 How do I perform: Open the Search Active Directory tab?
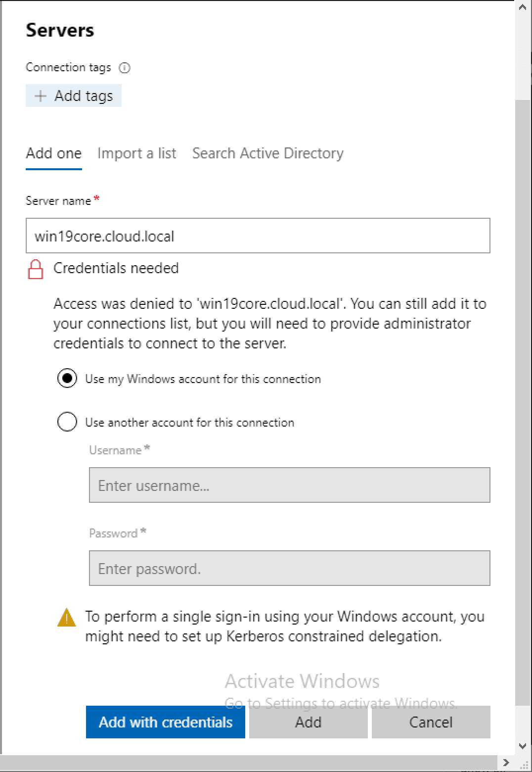[x=268, y=153]
